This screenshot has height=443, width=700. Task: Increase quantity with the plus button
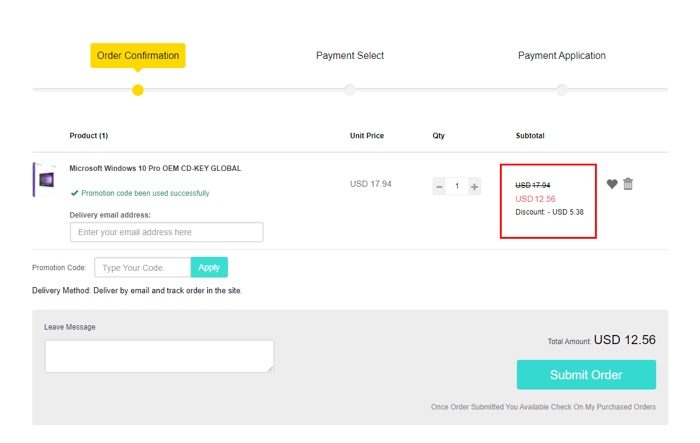(x=474, y=186)
